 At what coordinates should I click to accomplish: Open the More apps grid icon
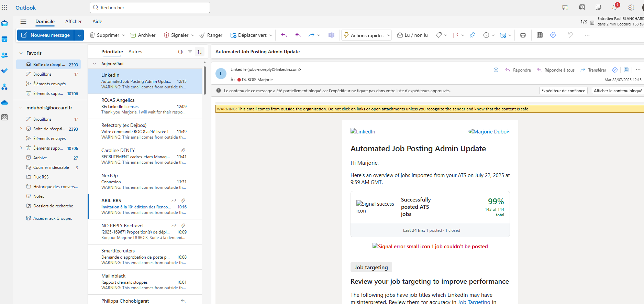click(x=4, y=117)
